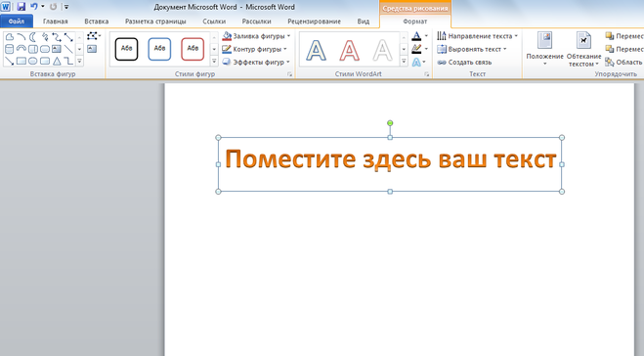Open Выровнять текст dropdown

(472, 49)
